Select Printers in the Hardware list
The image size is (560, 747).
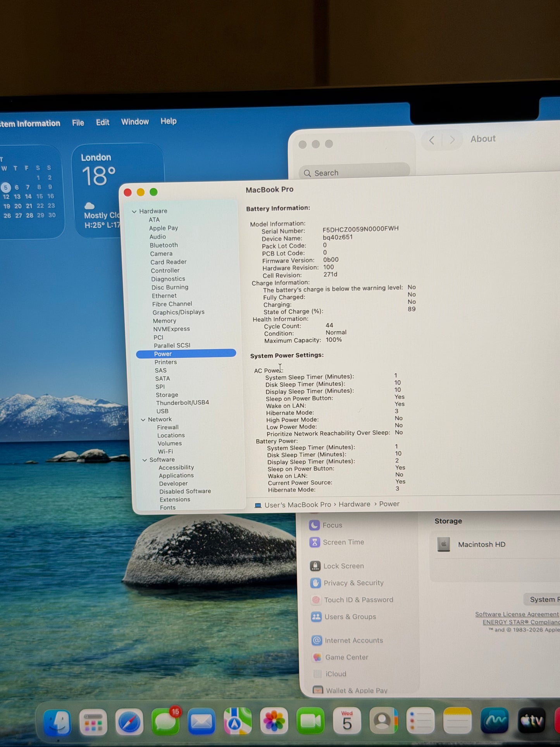pos(166,362)
